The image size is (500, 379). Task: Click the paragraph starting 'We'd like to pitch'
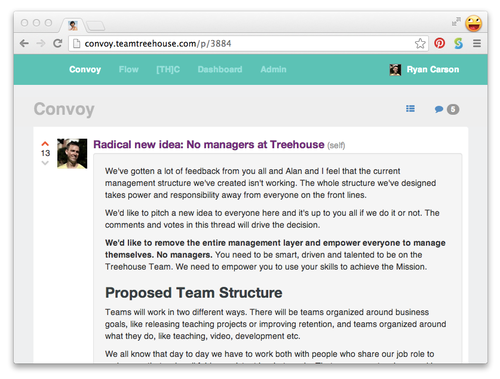tap(272, 219)
